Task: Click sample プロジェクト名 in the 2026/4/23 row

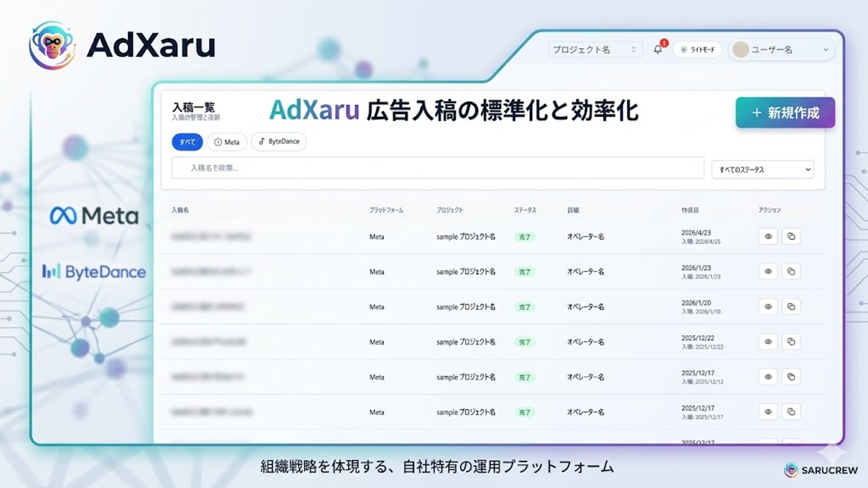Action: point(466,237)
